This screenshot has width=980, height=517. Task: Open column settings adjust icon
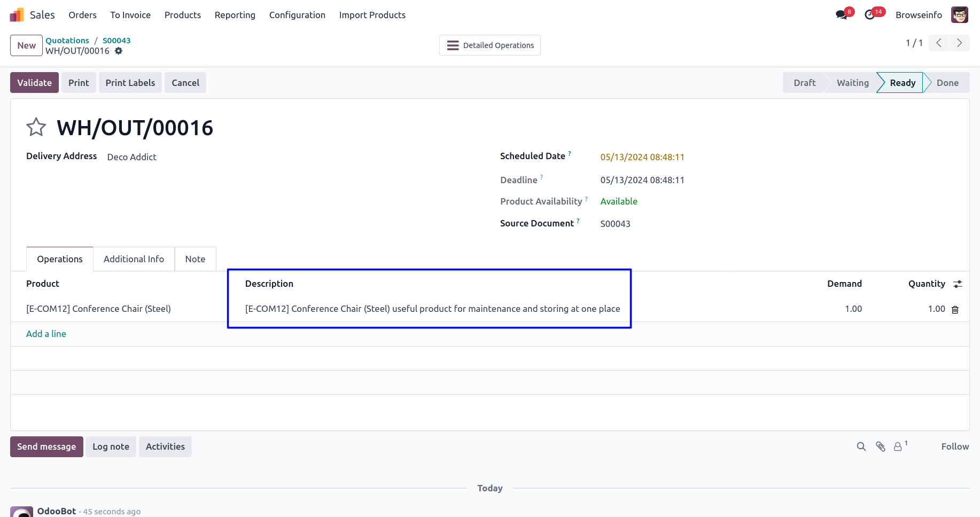pyautogui.click(x=958, y=284)
